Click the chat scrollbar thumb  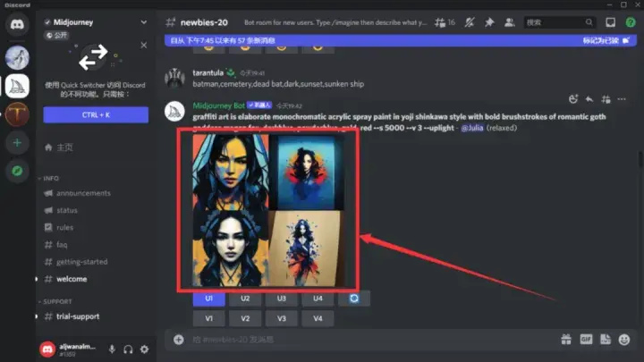(x=640, y=159)
